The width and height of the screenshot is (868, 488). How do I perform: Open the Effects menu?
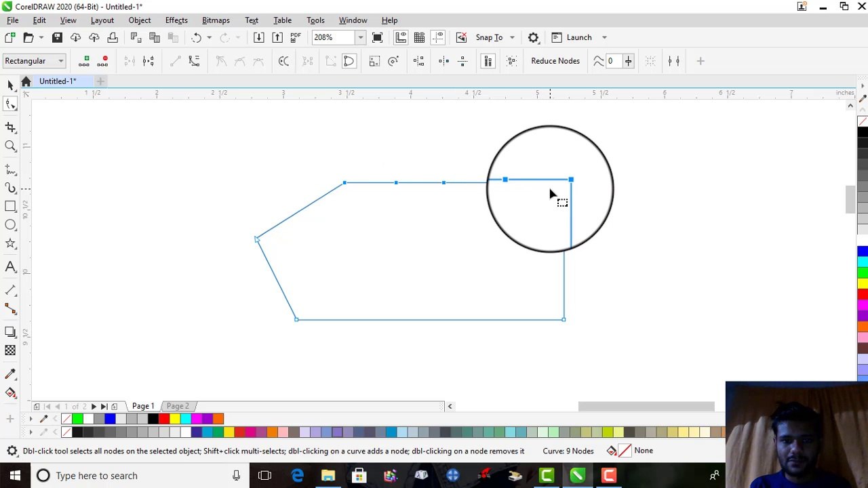(x=176, y=20)
